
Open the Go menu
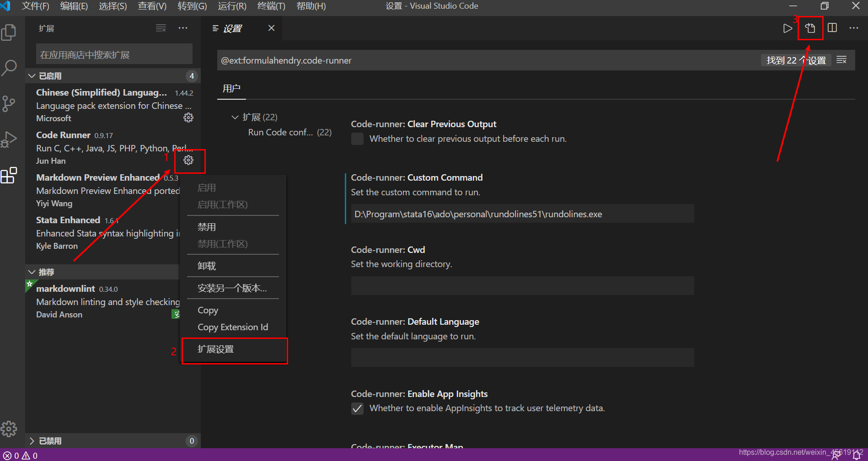coord(192,6)
